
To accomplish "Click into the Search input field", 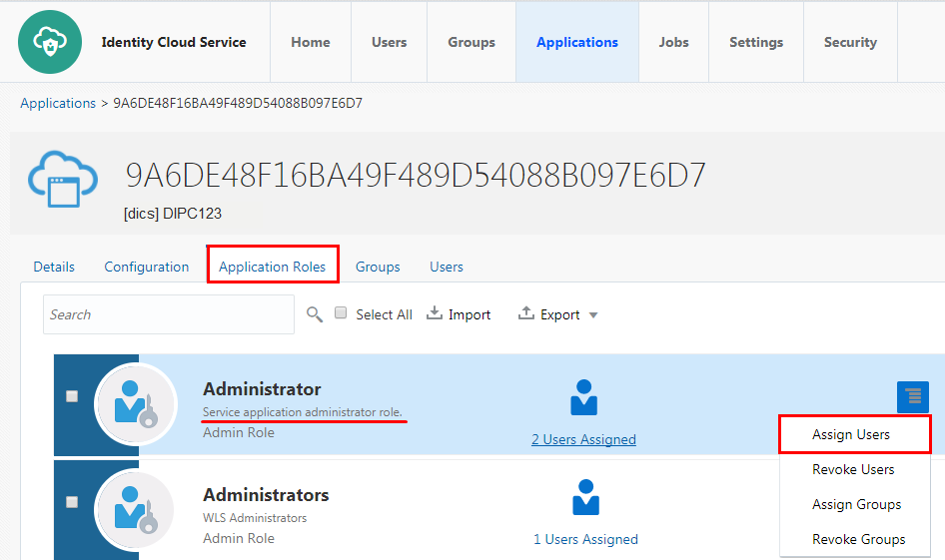I will click(169, 314).
